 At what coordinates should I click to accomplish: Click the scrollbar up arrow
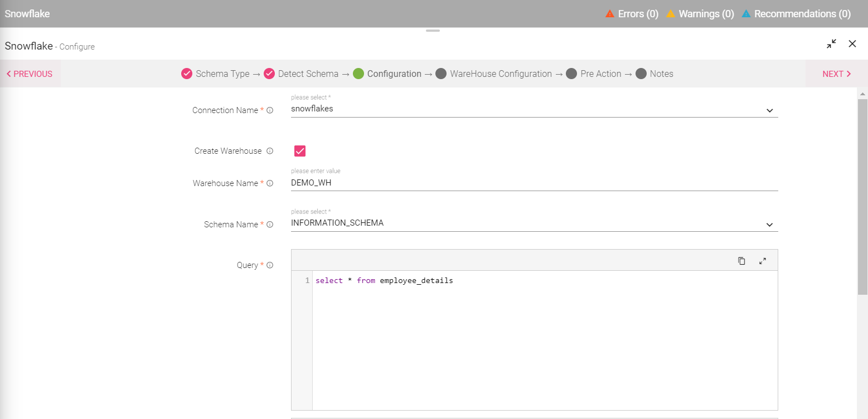[862, 94]
